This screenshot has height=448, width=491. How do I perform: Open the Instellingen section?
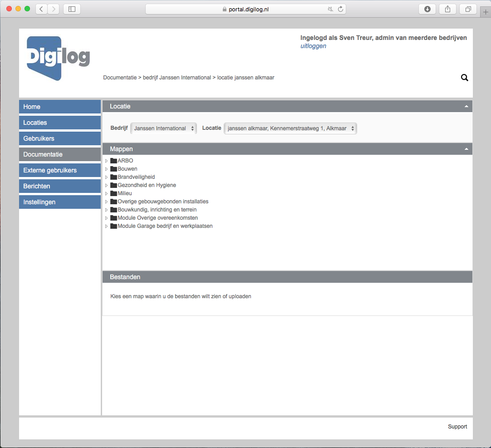point(59,202)
